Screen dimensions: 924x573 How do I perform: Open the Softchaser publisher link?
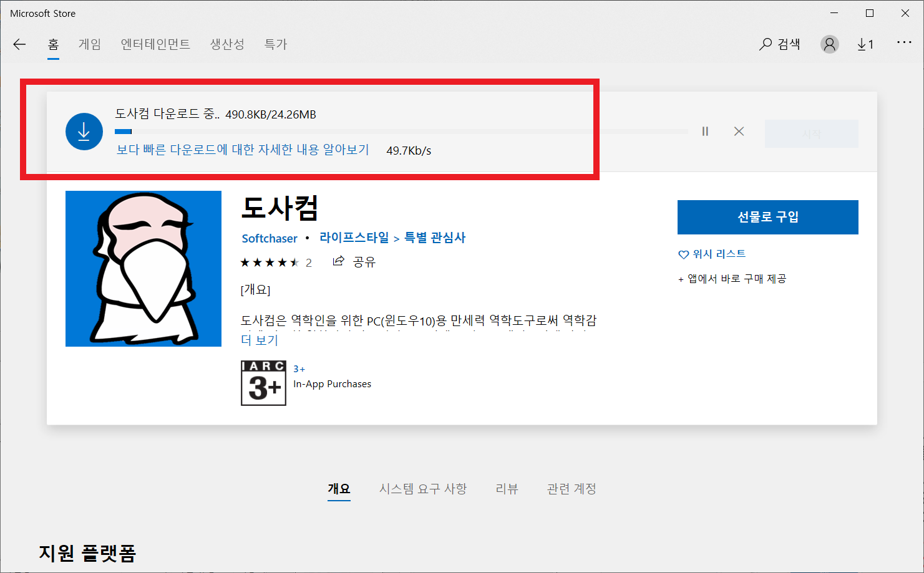coord(270,239)
